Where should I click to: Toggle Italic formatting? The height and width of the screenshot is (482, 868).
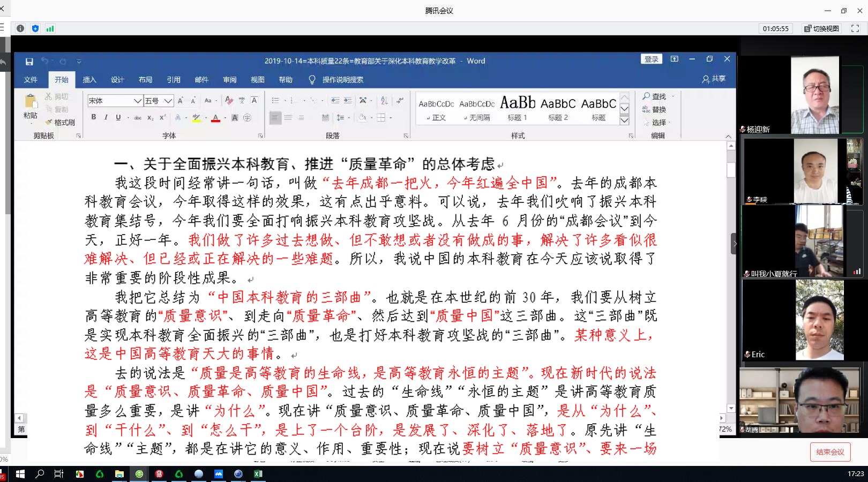[106, 117]
